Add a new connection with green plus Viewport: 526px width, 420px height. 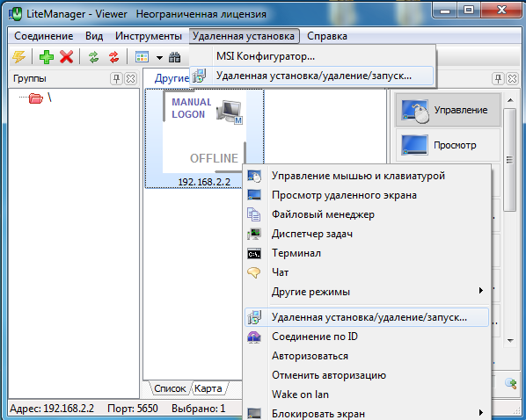coord(47,56)
